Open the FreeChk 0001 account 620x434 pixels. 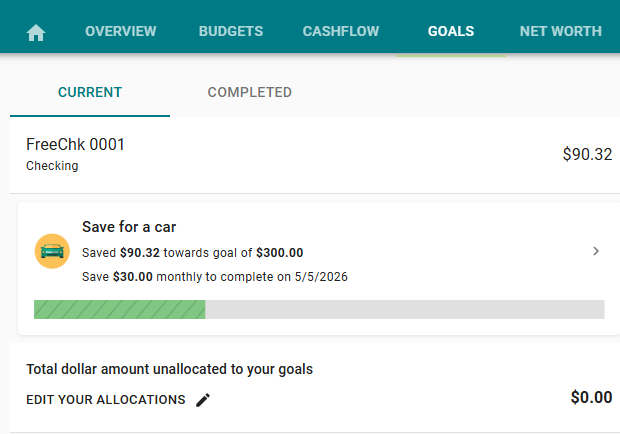[x=76, y=145]
